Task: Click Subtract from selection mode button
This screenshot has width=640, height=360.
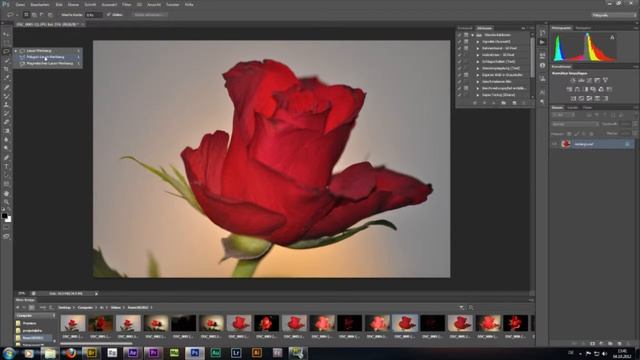Action: click(x=42, y=15)
